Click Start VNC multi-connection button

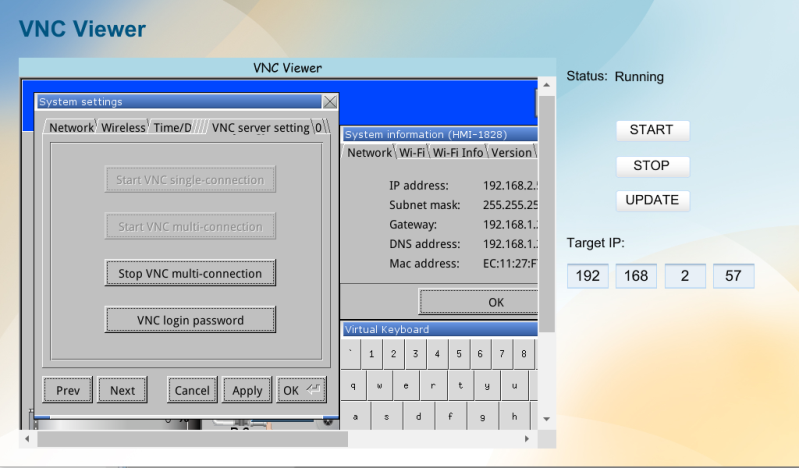tap(190, 226)
